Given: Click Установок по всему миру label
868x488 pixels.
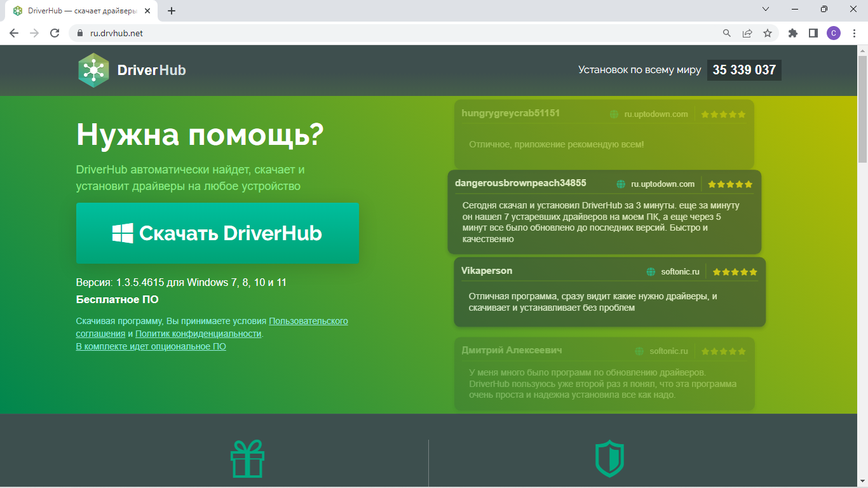Looking at the screenshot, I should point(640,70).
